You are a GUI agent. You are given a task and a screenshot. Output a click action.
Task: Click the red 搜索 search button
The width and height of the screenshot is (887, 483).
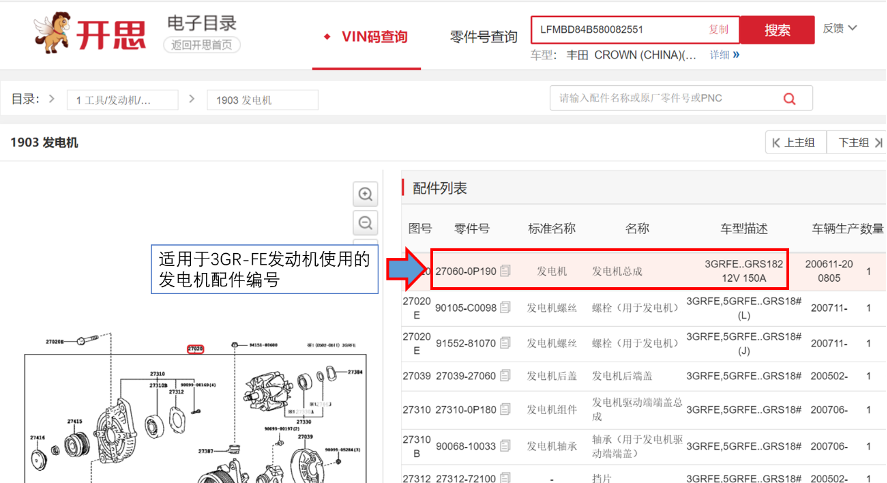coord(777,30)
